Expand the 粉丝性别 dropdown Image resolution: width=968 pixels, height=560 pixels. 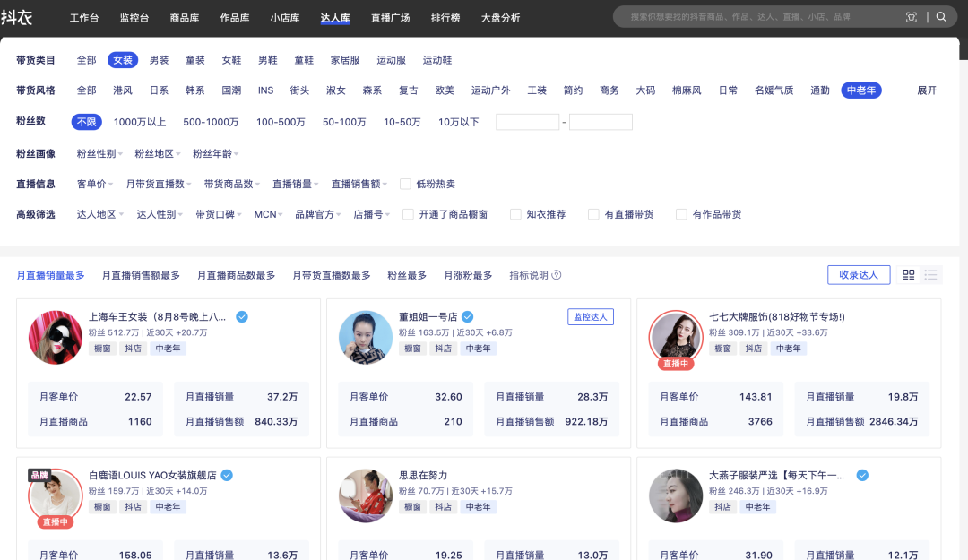click(x=99, y=154)
